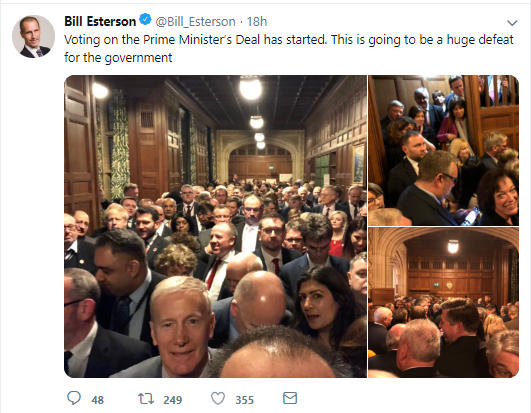Click the tweet text about Prime Minister's Deal

(x=289, y=48)
